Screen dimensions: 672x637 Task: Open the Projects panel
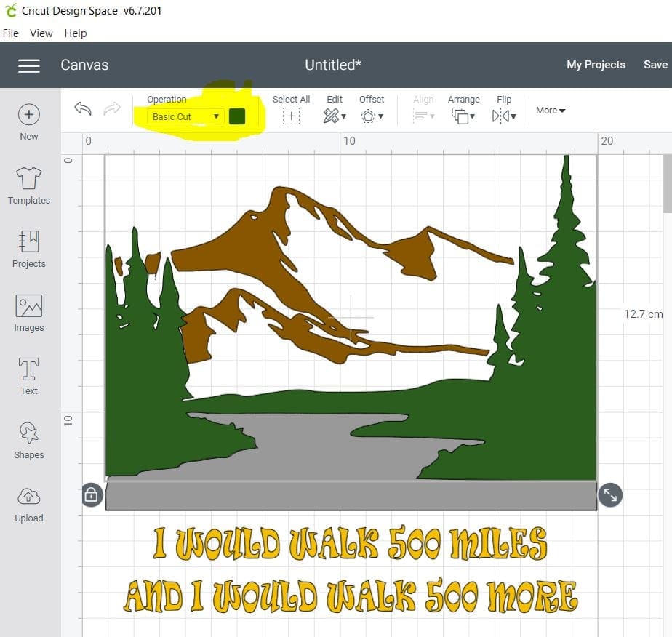coord(28,249)
